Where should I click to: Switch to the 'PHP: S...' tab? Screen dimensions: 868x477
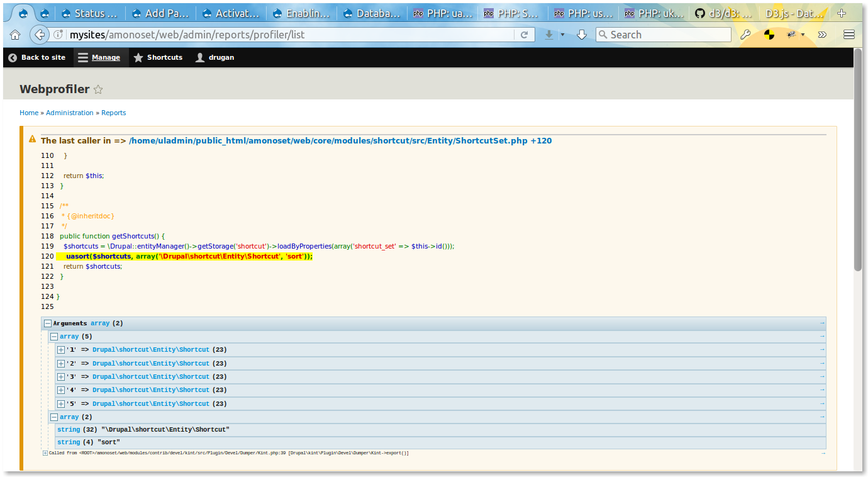512,13
